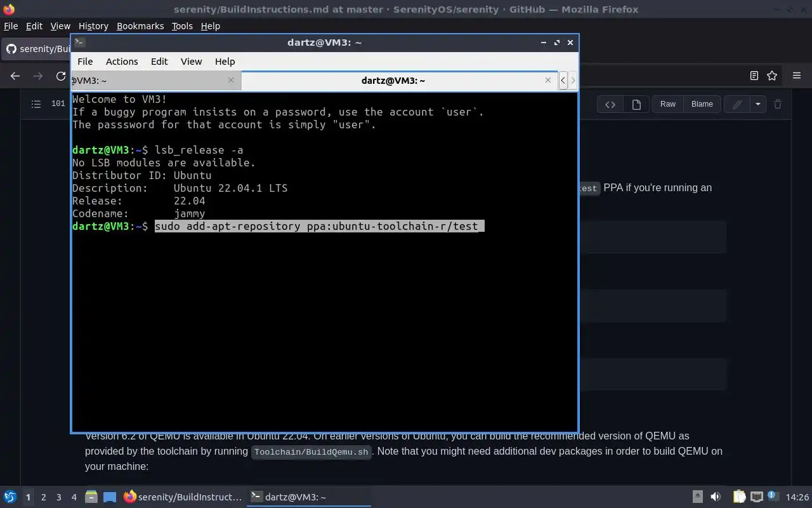This screenshot has height=508, width=812.
Task: Toggle Firefox reader view
Action: pos(754,76)
